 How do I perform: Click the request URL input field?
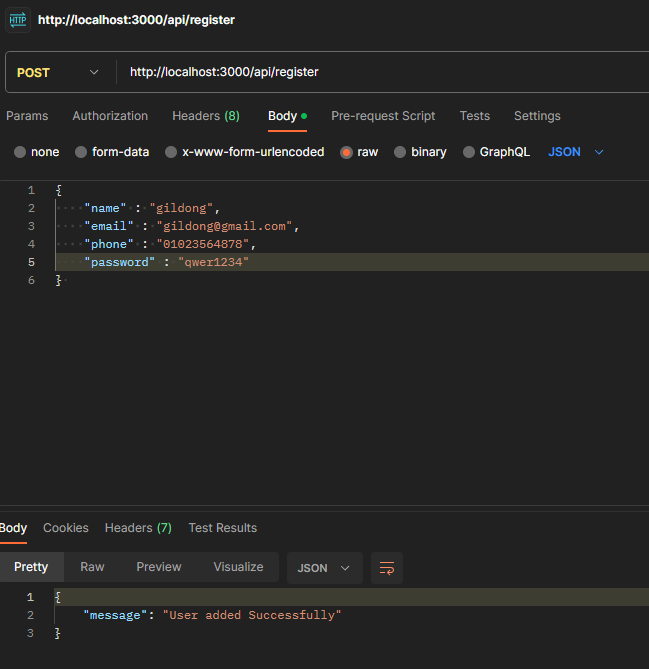tap(384, 72)
